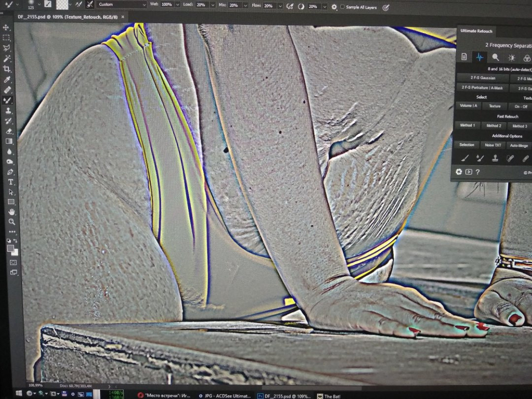Enable Sample All Layers checkbox
This screenshot has height=399, width=532.
(x=343, y=7)
